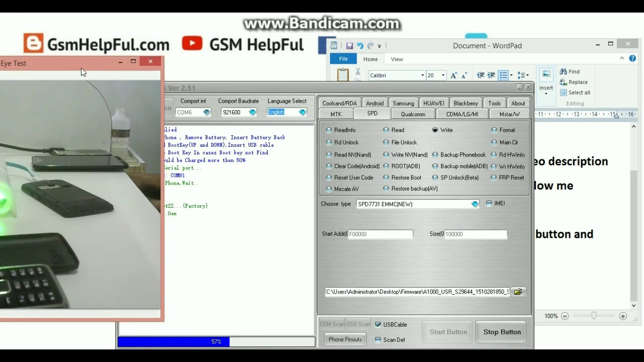Open the Tools tab

tap(495, 104)
